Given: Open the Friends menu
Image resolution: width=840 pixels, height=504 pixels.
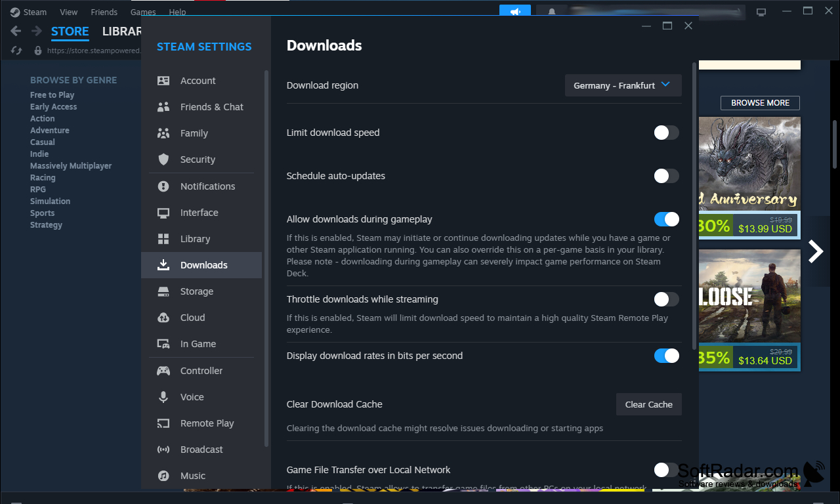Looking at the screenshot, I should 104,12.
